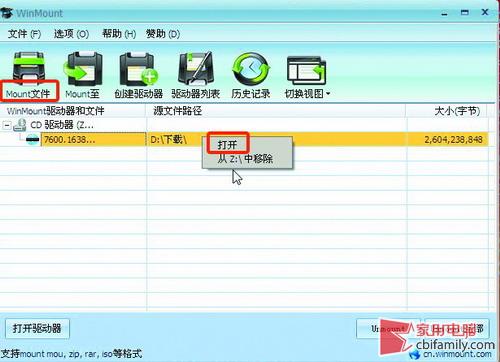Click the cn.winmount.com link

click(457, 355)
